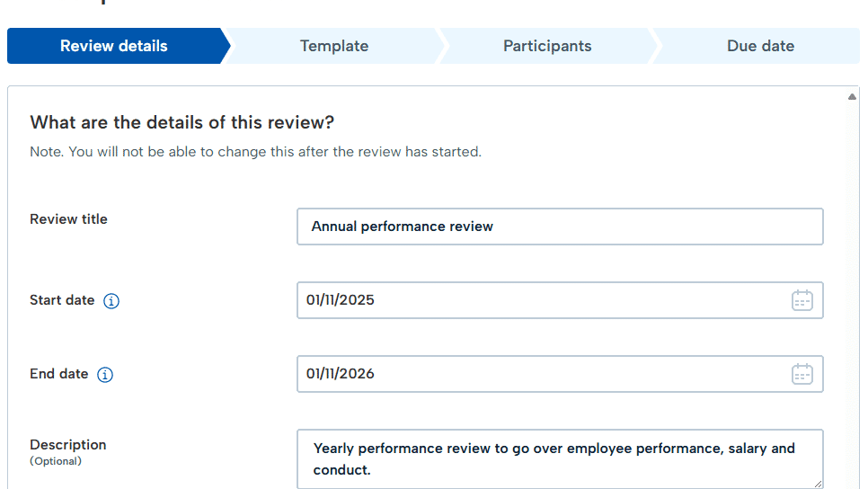The image size is (868, 489).
Task: Switch to the Template step
Action: [334, 46]
